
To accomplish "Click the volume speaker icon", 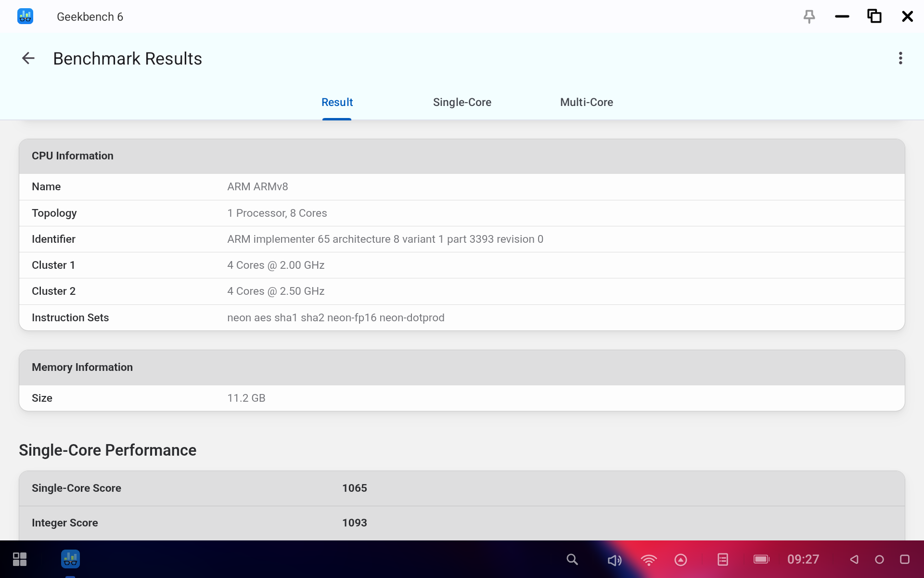I will point(614,560).
